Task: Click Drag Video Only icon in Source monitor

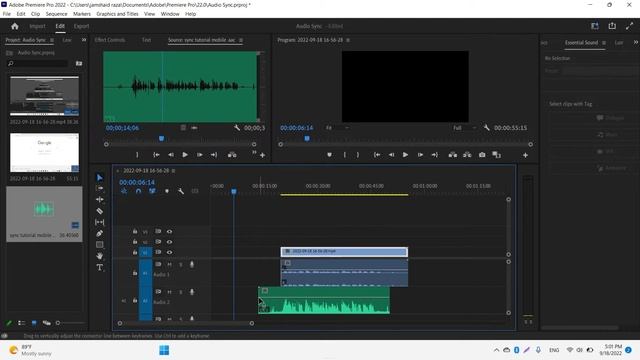Action: (x=183, y=128)
